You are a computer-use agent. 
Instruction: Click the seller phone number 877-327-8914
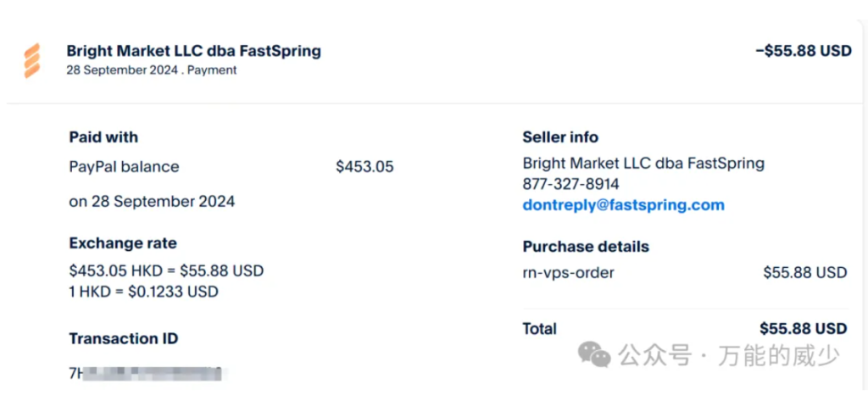[570, 185]
